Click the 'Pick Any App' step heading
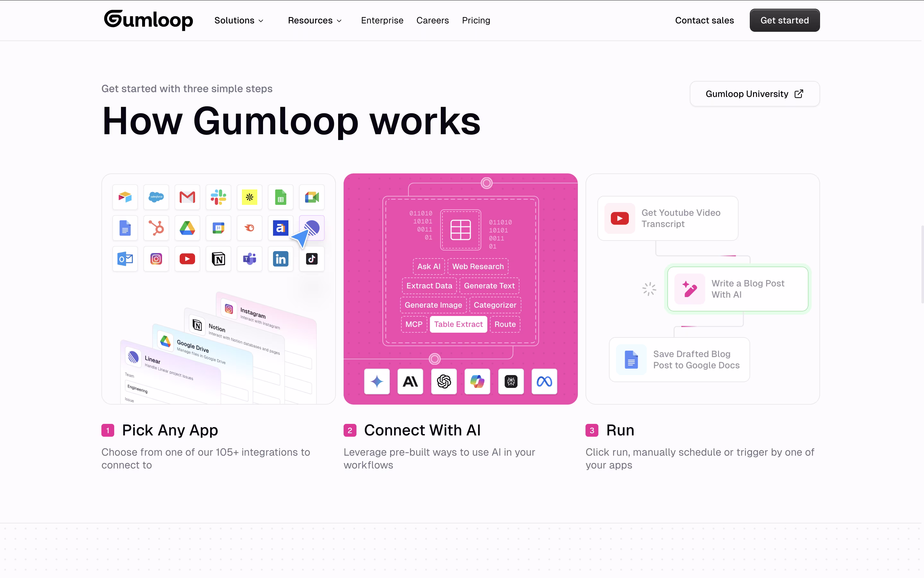Screen dimensions: 924x578 coord(170,430)
